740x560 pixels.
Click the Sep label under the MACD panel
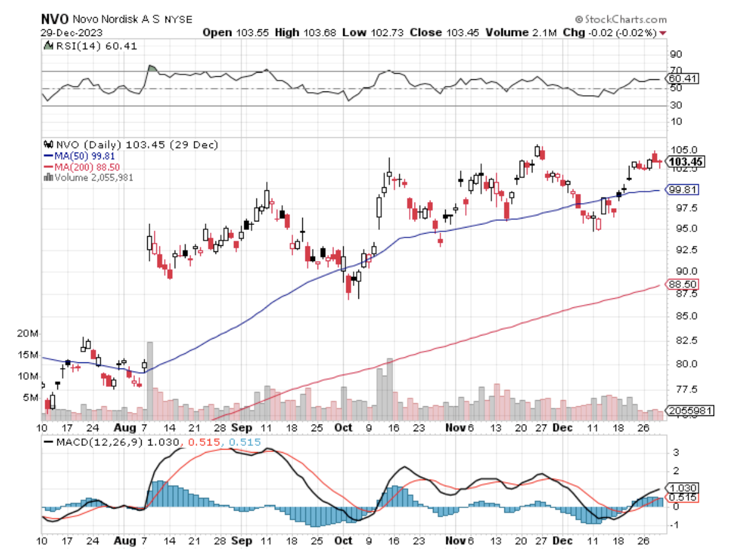(242, 540)
